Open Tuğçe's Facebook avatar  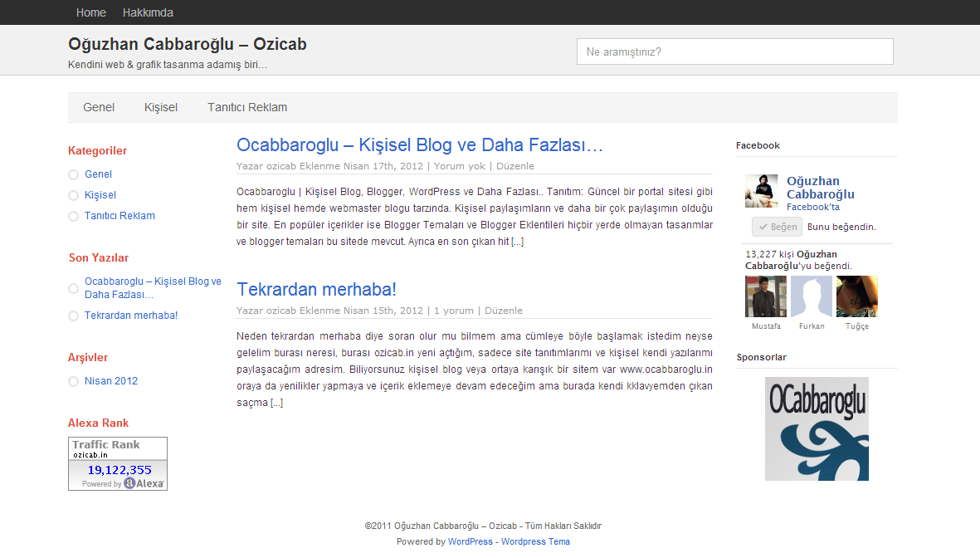tap(857, 296)
